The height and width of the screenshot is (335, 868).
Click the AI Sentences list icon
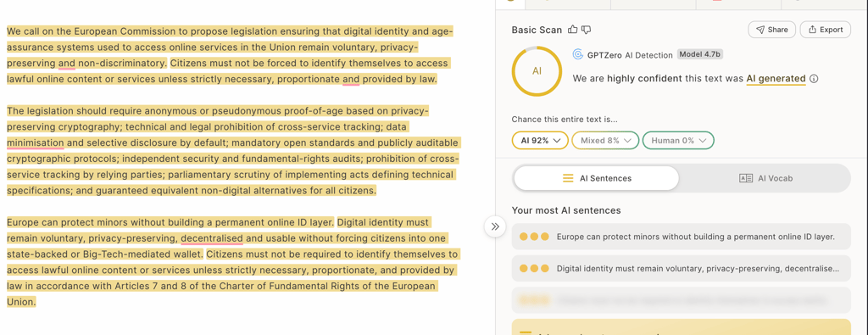pos(568,178)
